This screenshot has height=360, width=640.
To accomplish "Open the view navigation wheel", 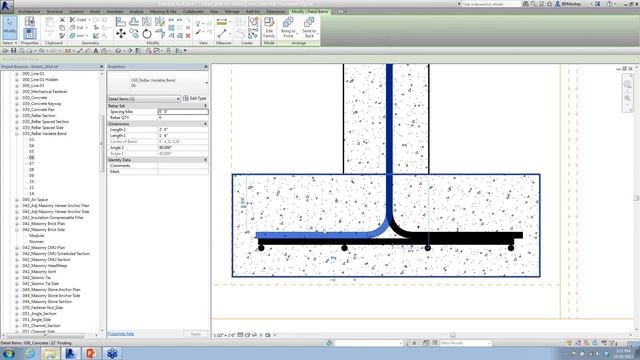I will pyautogui.click(x=627, y=84).
